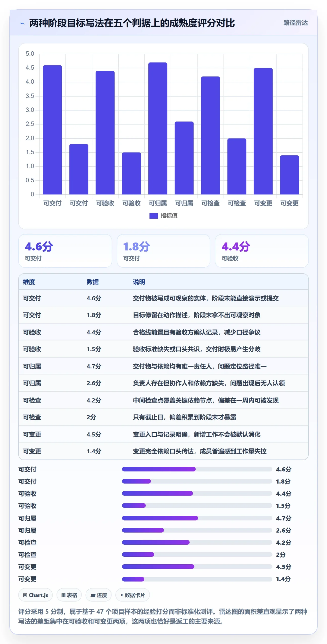Click the 2.6-high 可归属 chart bar
This screenshot has height=644, width=327.
pyautogui.click(x=184, y=158)
